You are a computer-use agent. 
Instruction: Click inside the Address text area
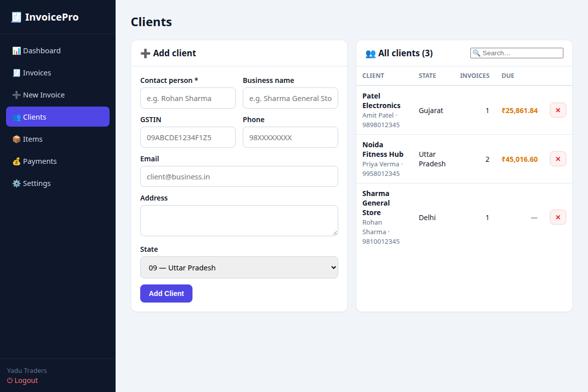(239, 221)
